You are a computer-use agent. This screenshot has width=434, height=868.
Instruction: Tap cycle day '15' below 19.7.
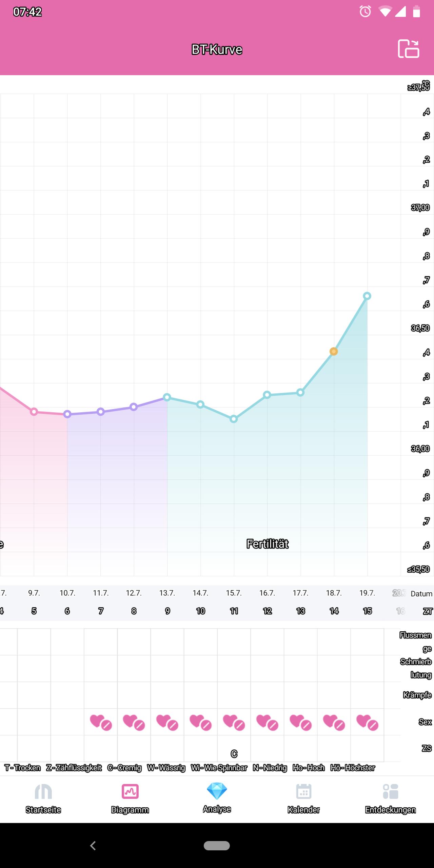tap(368, 611)
